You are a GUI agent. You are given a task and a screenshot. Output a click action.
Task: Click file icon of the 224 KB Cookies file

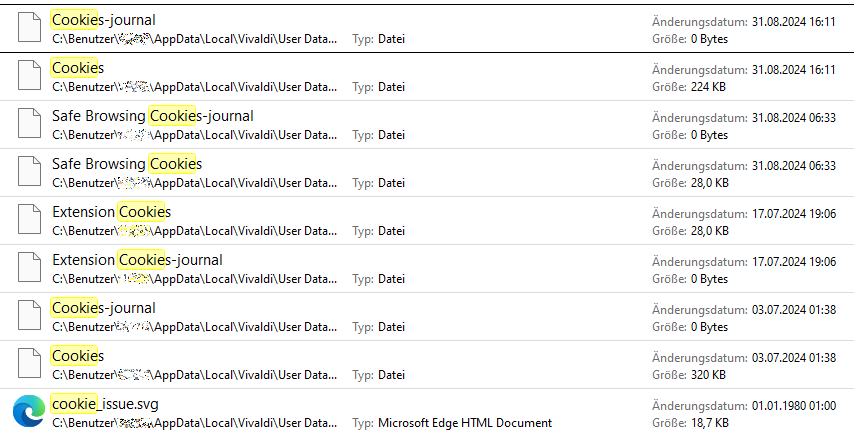tap(29, 75)
